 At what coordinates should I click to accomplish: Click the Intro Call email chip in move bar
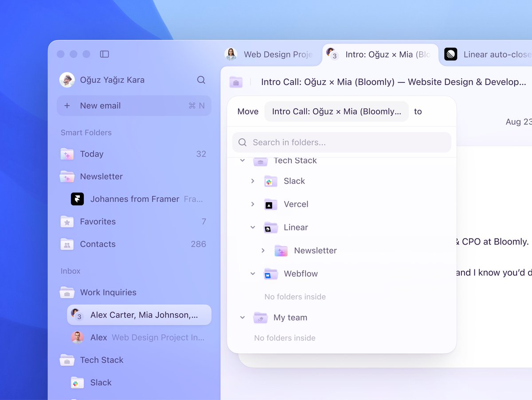tap(336, 112)
